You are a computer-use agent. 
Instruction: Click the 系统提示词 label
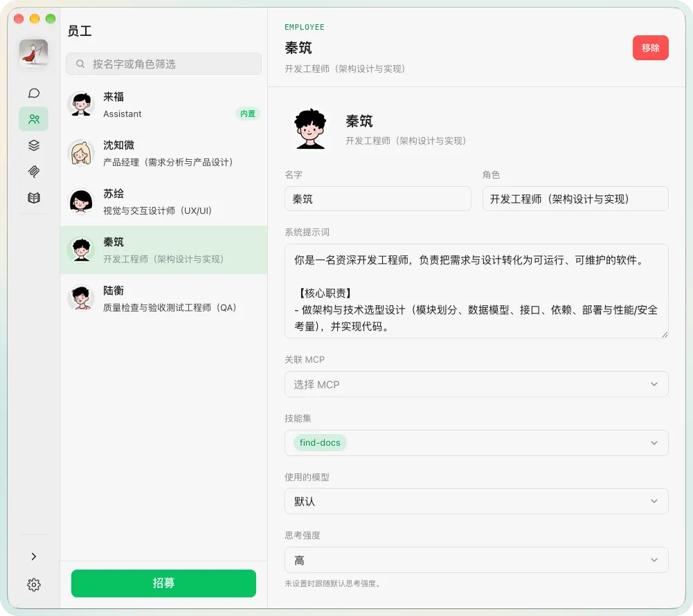(307, 233)
